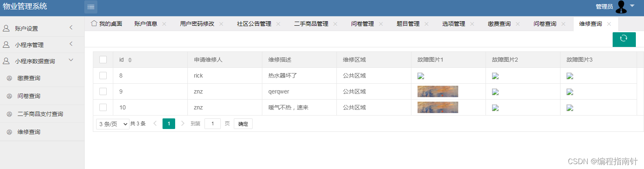Viewport: 644px width, 169px height.
Task: Click the home icon on 我的桌面 tab
Action: 94,23
